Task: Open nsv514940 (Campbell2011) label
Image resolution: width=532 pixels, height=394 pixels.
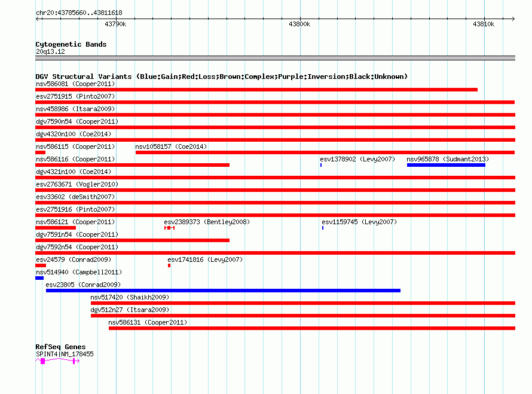Action: (x=79, y=272)
